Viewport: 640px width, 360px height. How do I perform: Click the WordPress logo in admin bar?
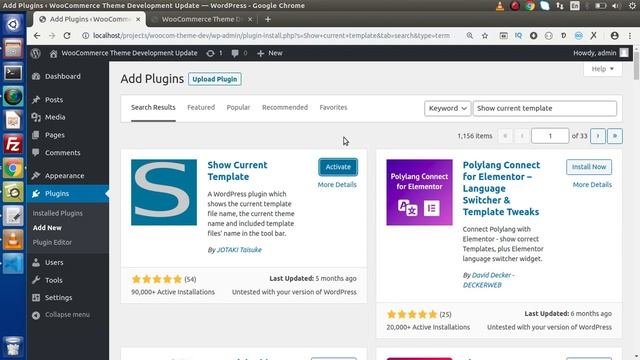click(36, 53)
